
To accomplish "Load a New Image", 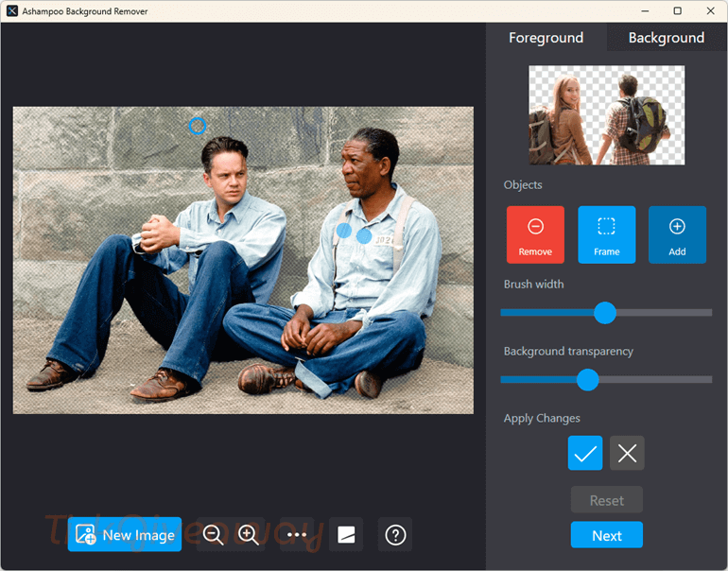I will 125,534.
